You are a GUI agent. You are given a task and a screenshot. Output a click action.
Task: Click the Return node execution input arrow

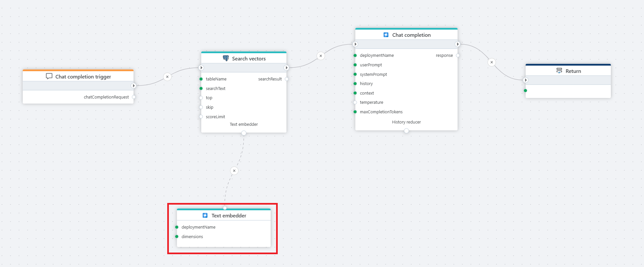(526, 80)
